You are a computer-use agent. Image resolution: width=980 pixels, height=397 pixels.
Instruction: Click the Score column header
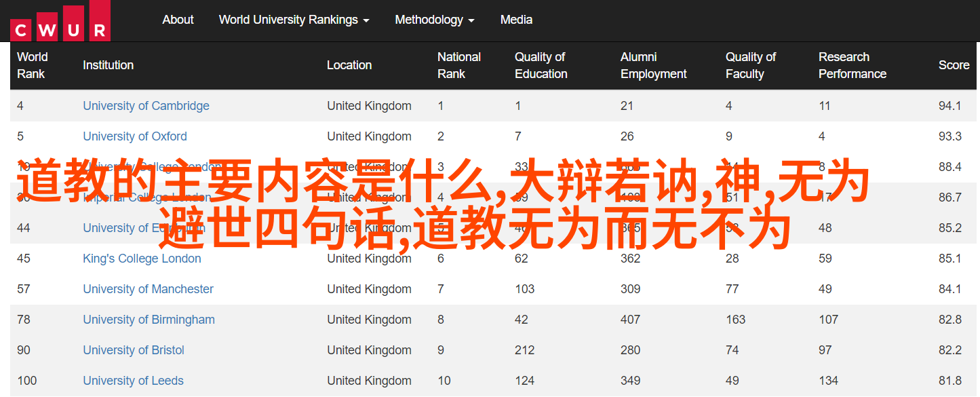[954, 65]
